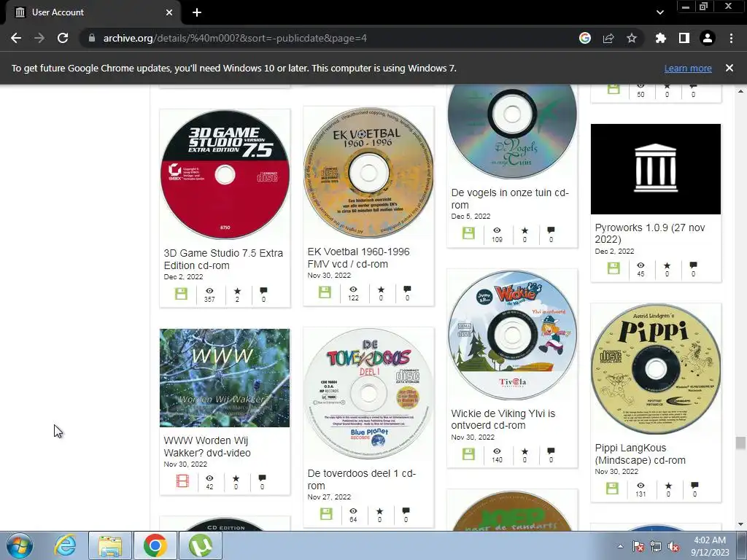Click scrollbar down arrow
Viewport: 747px width, 560px height.
(740, 524)
